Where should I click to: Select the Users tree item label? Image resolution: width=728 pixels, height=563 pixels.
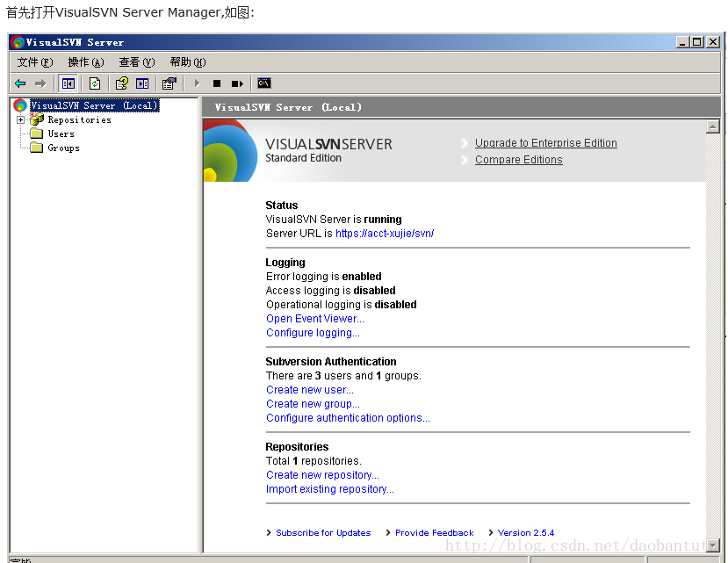coord(61,134)
